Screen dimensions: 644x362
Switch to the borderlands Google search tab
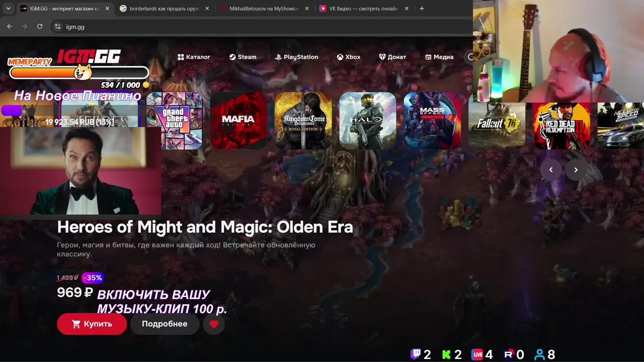(x=165, y=9)
